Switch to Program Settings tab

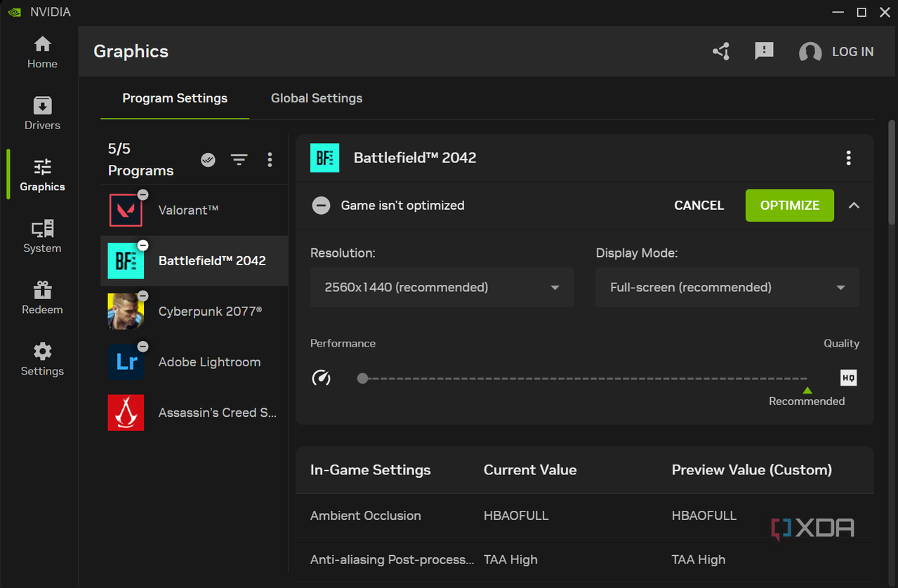pyautogui.click(x=175, y=98)
